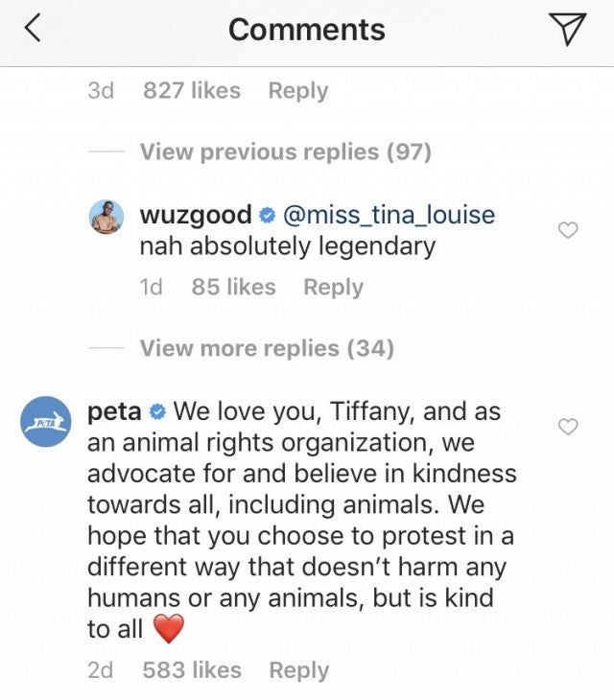Open the @miss_tina_louise mention
This screenshot has height=700, width=614.
[389, 214]
